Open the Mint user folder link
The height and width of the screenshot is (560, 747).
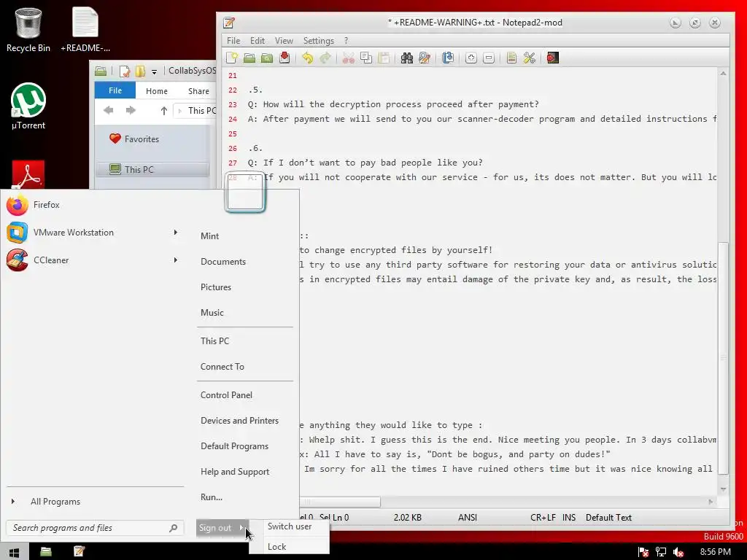click(209, 236)
